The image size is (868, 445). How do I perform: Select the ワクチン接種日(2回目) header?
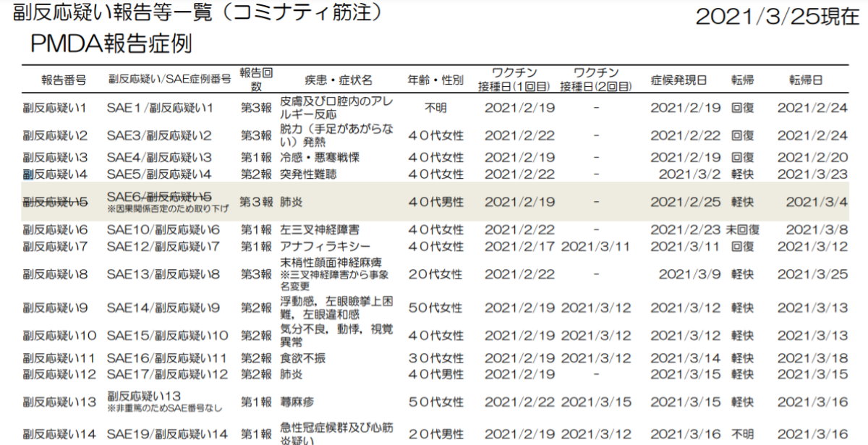click(x=595, y=80)
